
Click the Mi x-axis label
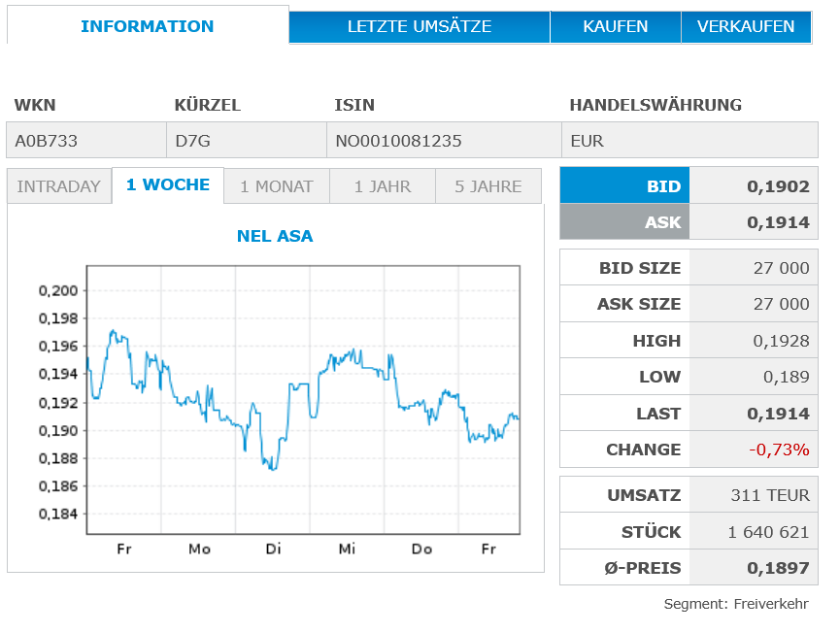point(347,549)
